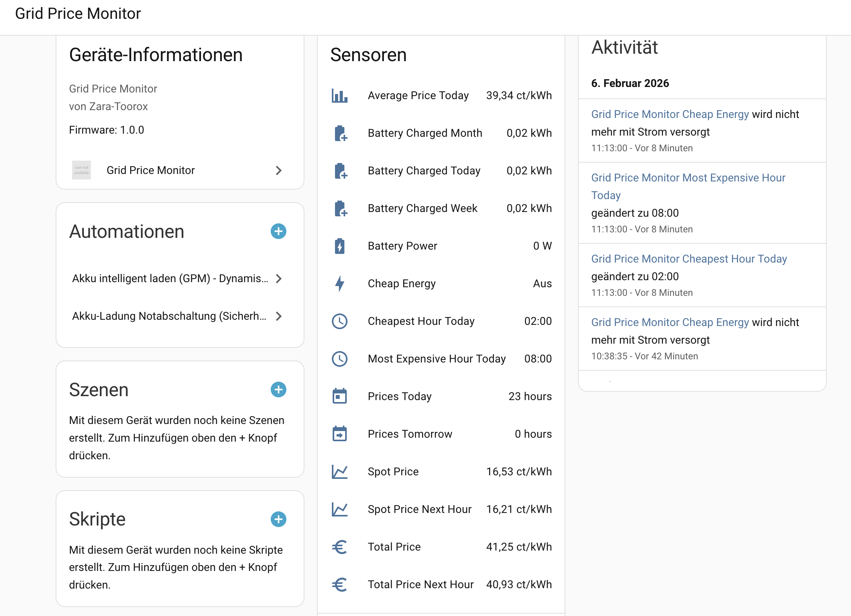Open the Grid Price Monitor integration row

point(180,170)
